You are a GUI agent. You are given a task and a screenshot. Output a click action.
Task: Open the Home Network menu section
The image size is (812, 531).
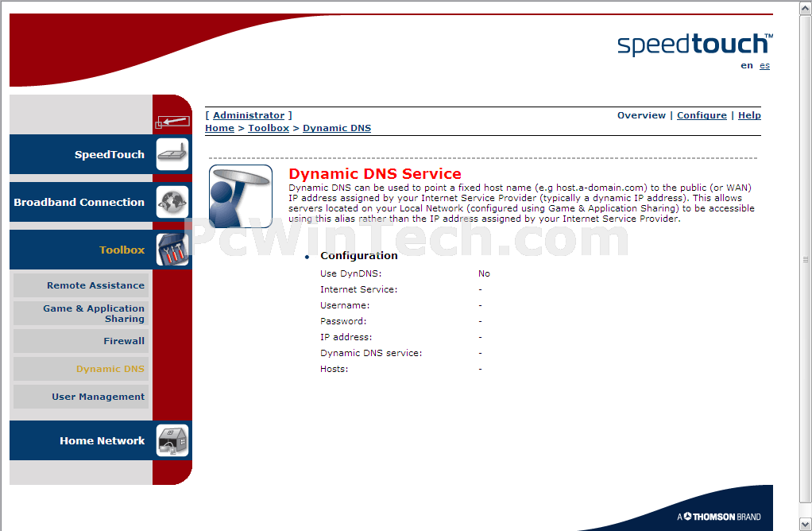pos(102,441)
